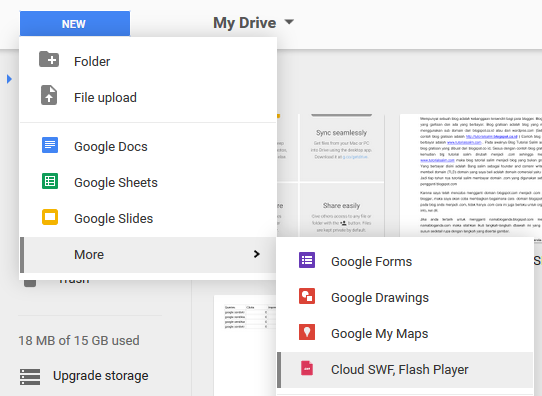The width and height of the screenshot is (542, 396).
Task: Create a new Google Sheets spreadsheet
Action: [x=148, y=182]
